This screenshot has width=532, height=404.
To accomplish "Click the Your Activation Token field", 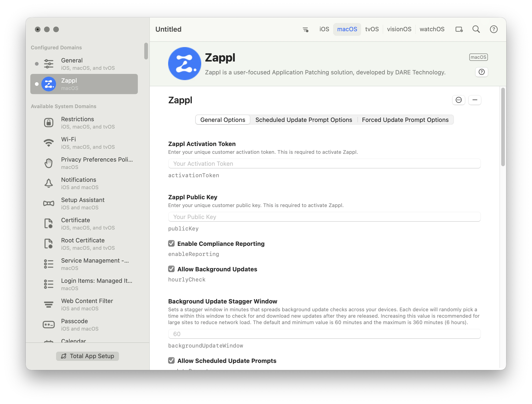I will [x=324, y=163].
